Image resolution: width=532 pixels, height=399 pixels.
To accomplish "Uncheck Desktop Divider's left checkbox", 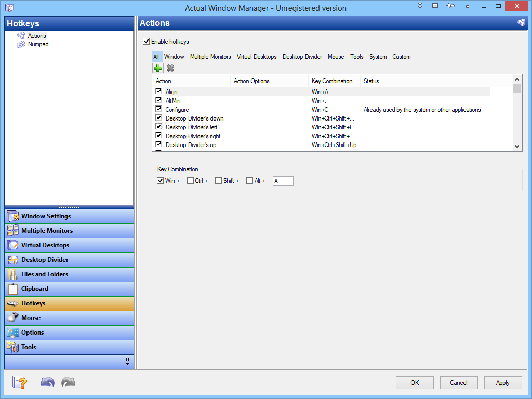I will (x=158, y=127).
